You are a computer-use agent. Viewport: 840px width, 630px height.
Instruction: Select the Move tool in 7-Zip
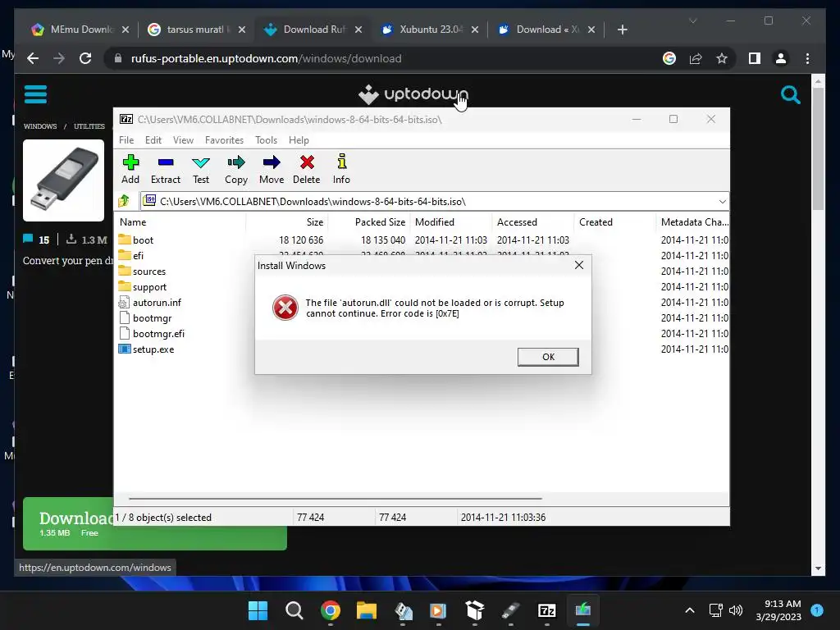(272, 169)
